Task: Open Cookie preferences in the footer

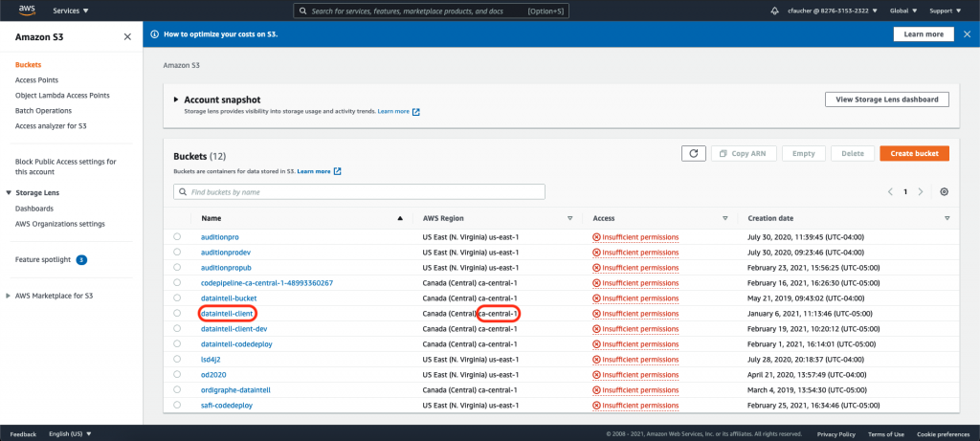Action: [943, 434]
